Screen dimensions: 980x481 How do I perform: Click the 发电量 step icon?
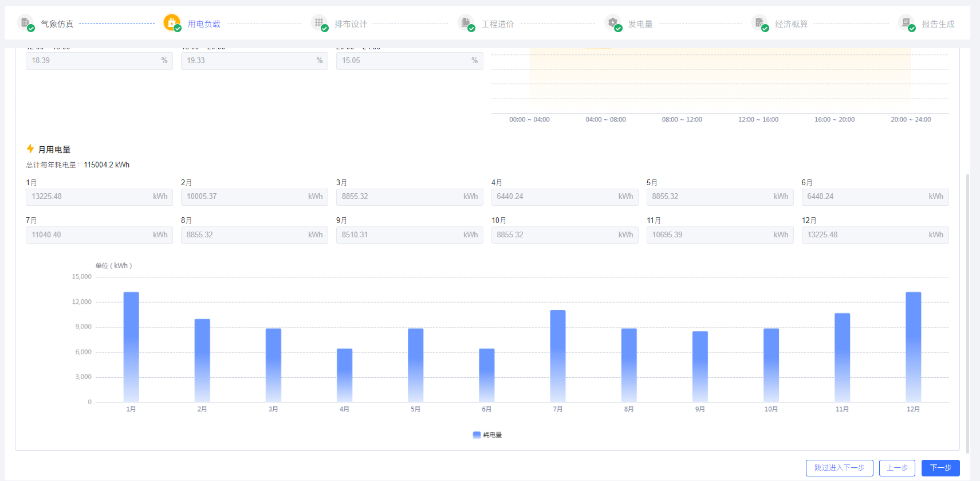click(613, 24)
